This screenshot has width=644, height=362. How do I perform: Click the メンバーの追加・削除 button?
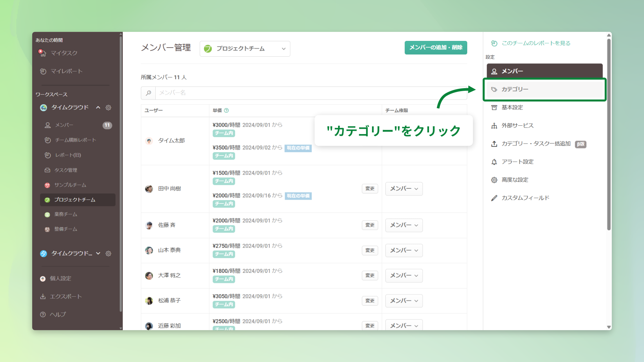(x=436, y=48)
